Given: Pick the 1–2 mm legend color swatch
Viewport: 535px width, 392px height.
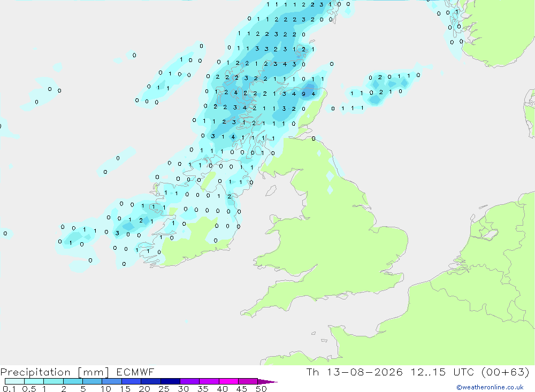Looking at the screenshot, I should click(x=53, y=381).
